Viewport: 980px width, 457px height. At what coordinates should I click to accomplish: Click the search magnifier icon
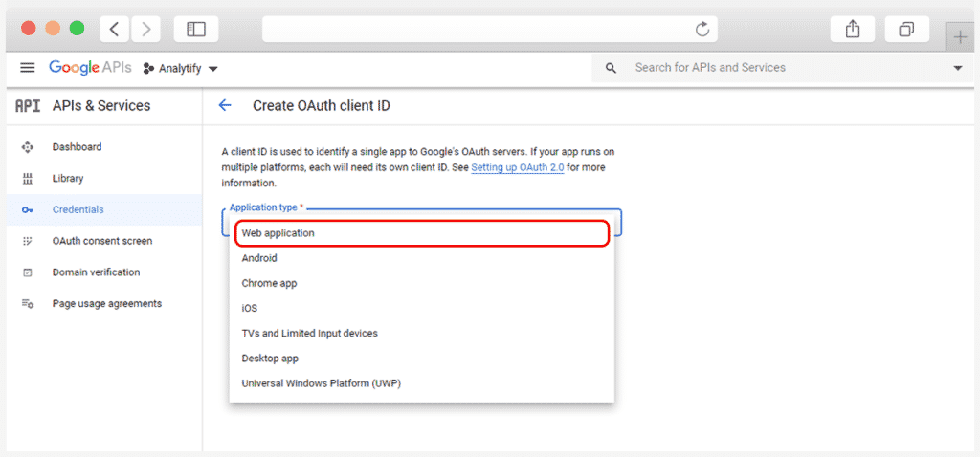(612, 68)
